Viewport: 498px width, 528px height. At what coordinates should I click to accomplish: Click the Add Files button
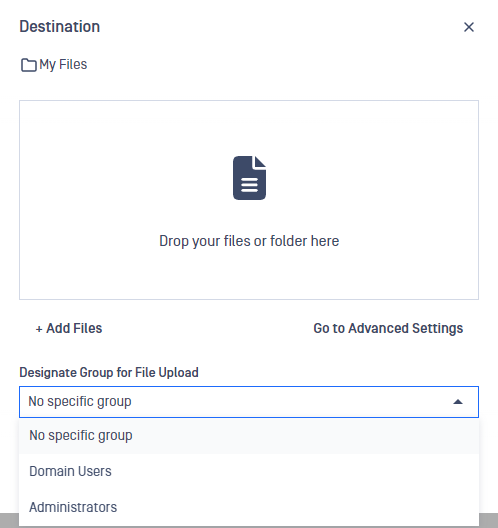[x=69, y=328]
